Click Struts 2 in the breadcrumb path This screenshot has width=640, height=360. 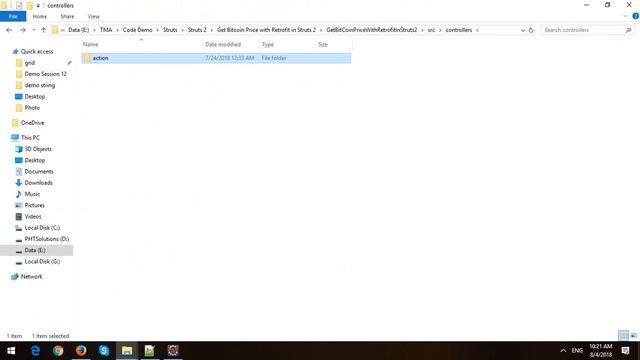[x=197, y=30]
